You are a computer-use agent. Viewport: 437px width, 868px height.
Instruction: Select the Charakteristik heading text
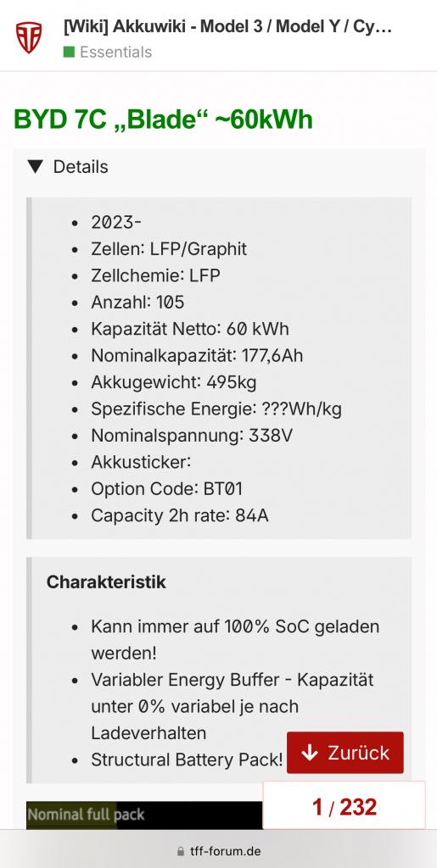106,581
